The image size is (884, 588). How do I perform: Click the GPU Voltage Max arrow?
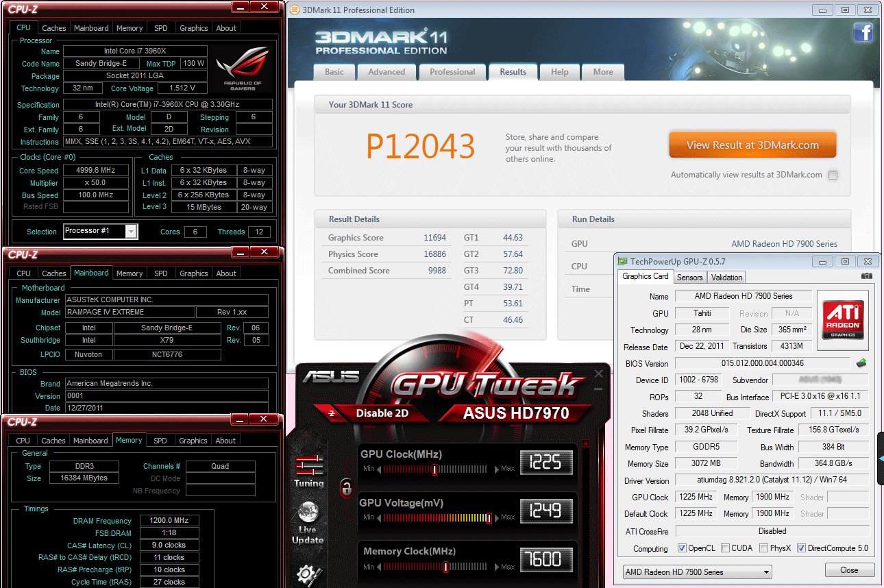click(x=498, y=517)
